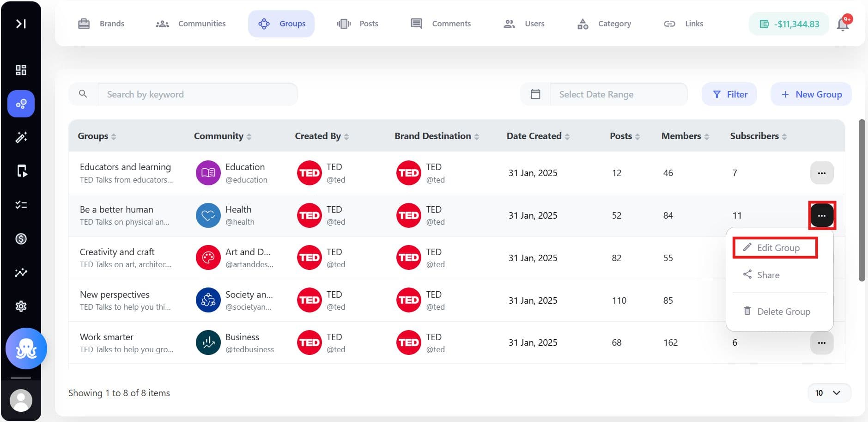Click the notification bell icon
The width and height of the screenshot is (868, 422).
point(843,24)
